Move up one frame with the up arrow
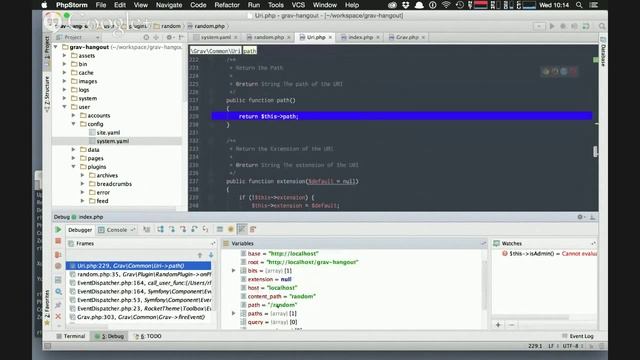Viewport: 640px width, 360px height. [x=200, y=255]
